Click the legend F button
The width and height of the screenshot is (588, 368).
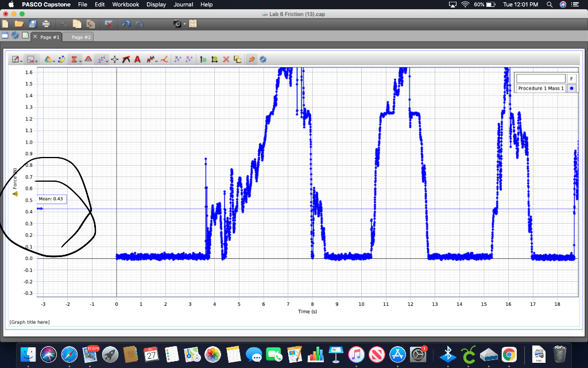tap(571, 78)
